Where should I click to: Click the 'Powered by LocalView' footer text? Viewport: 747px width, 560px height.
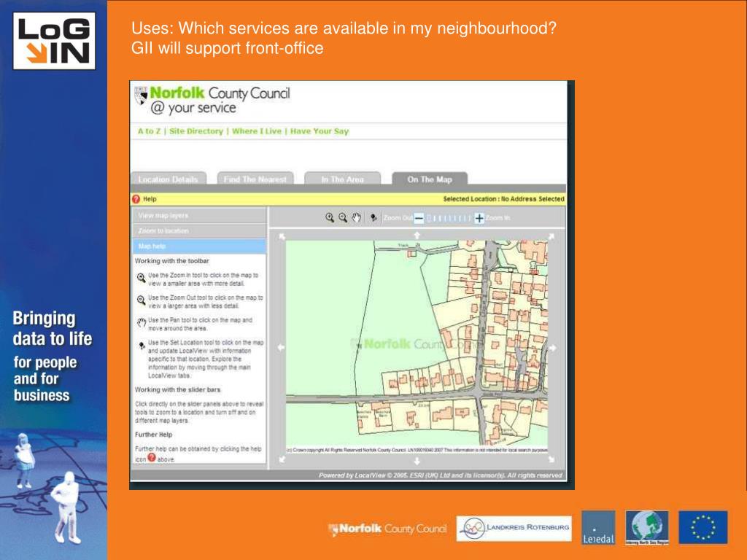[440, 475]
